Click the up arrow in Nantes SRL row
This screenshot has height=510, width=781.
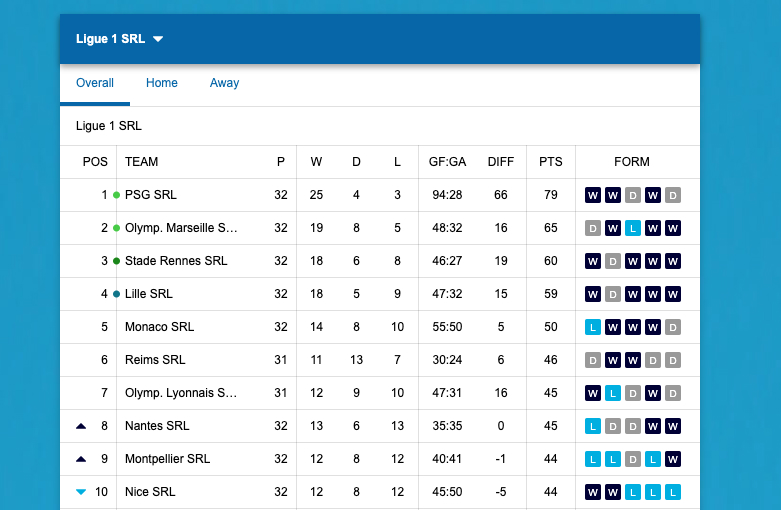tap(81, 426)
